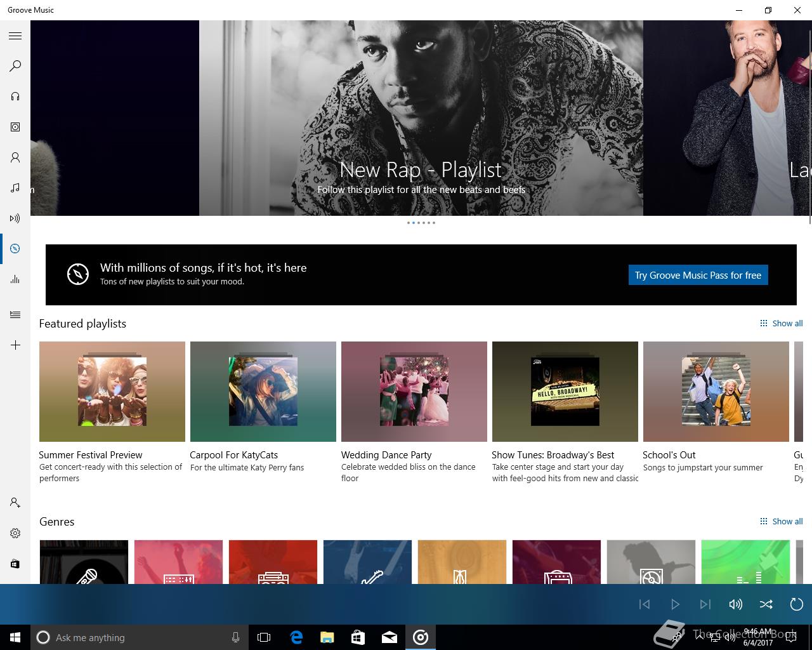Viewport: 812px width, 650px height.
Task: Open the search icon in sidebar
Action: pyautogui.click(x=15, y=66)
